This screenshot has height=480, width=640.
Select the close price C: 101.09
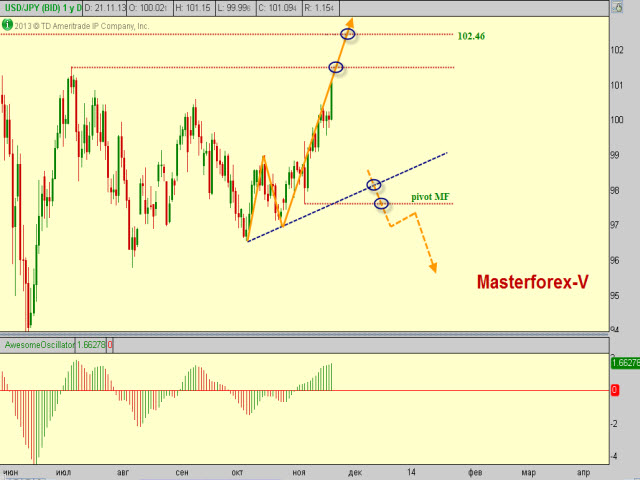click(x=278, y=8)
